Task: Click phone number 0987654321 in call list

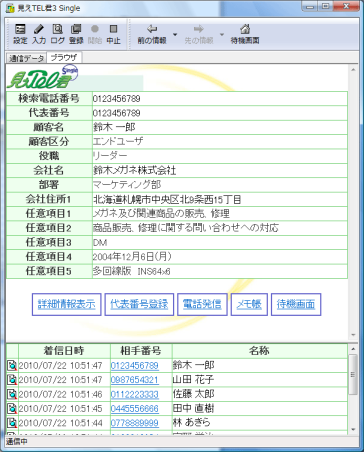Action: (135, 380)
